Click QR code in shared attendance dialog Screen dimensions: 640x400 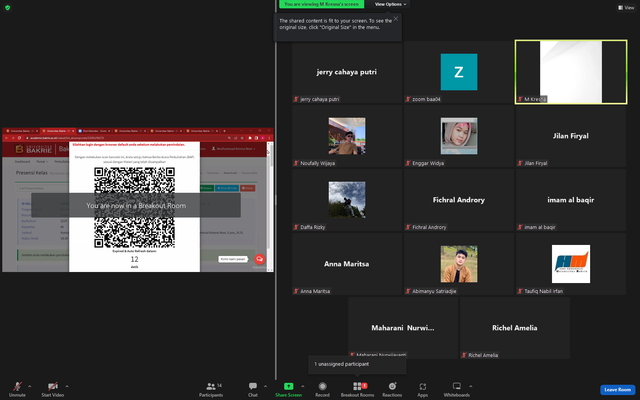[x=134, y=207]
